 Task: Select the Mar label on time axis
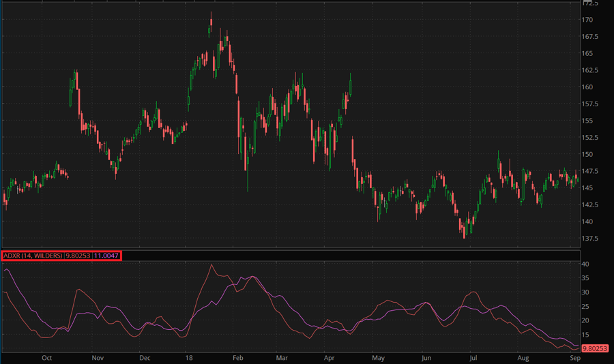coord(282,357)
